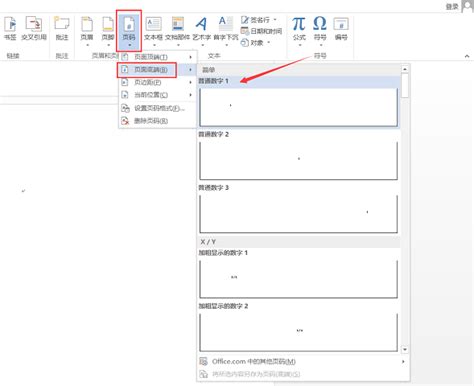The width and height of the screenshot is (474, 386).
Task: Open the 对象 dropdown arrow
Action: (x=269, y=43)
